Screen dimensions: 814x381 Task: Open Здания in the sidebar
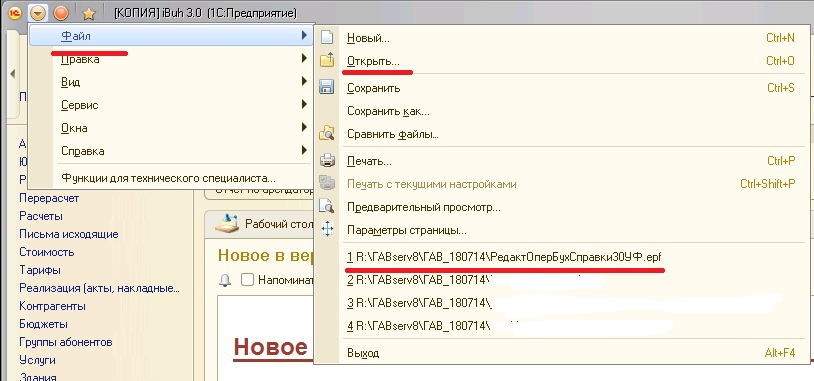[x=37, y=377]
